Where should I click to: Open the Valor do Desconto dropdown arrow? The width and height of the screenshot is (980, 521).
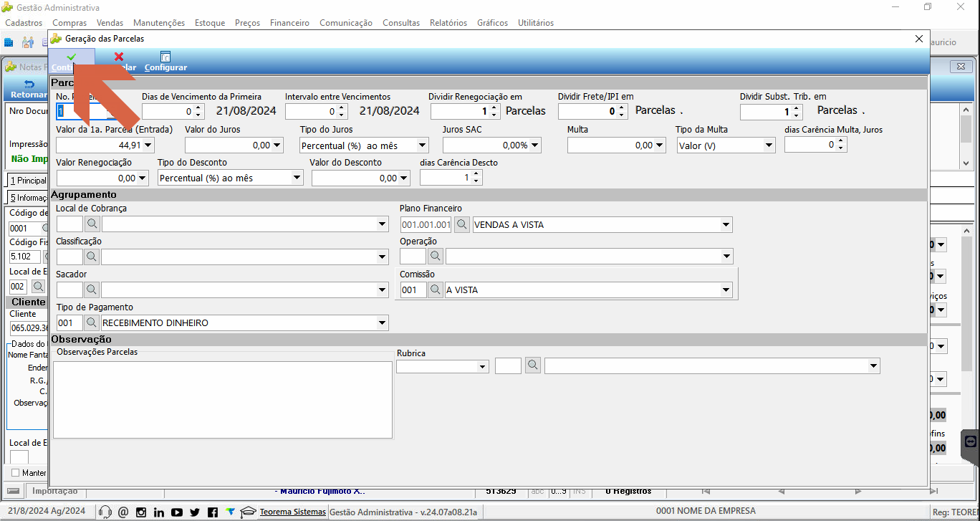[x=403, y=178]
